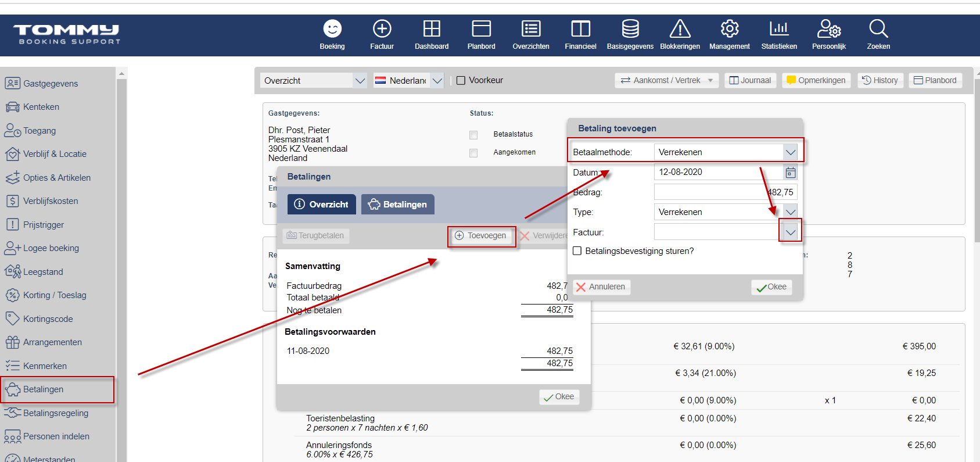
Task: Open Management gear icon
Action: [x=730, y=28]
